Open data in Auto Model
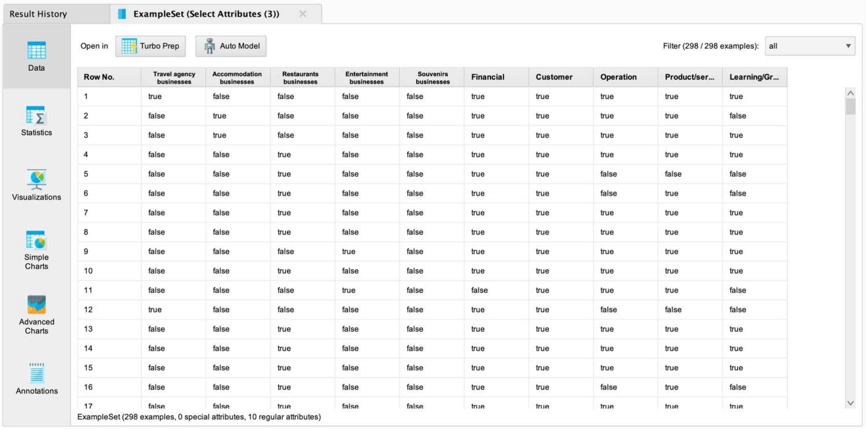The width and height of the screenshot is (868, 432). (231, 46)
